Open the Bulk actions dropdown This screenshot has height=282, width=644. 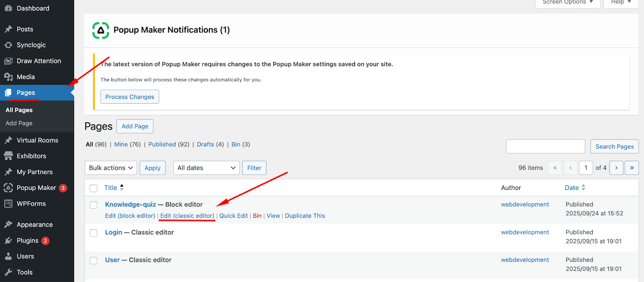click(111, 168)
